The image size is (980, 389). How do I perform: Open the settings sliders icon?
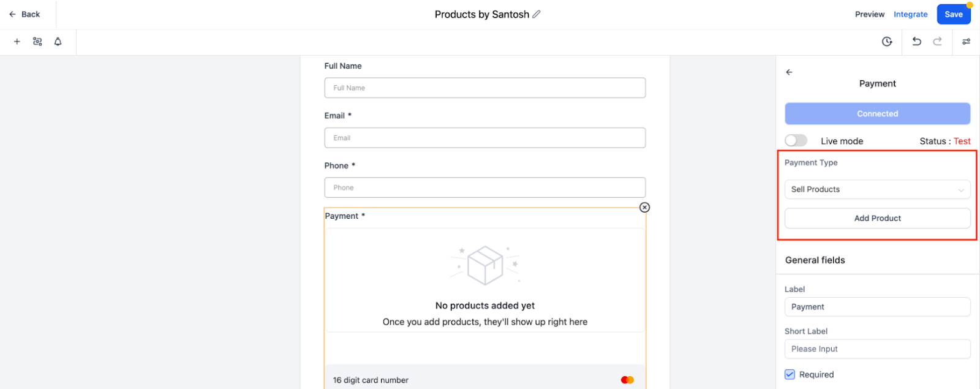(966, 42)
